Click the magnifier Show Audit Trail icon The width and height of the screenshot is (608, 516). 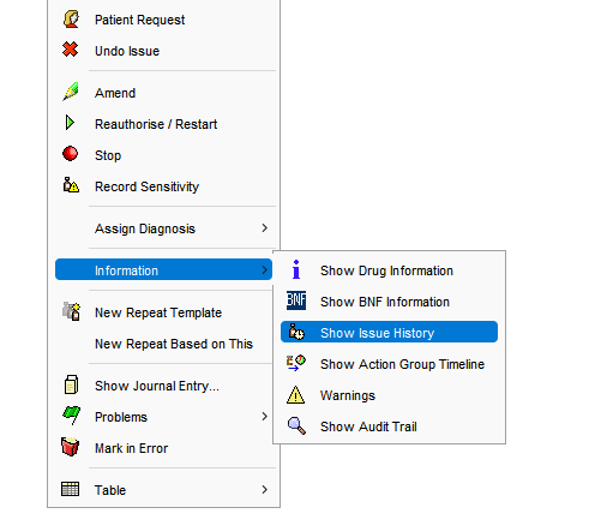coord(297,426)
